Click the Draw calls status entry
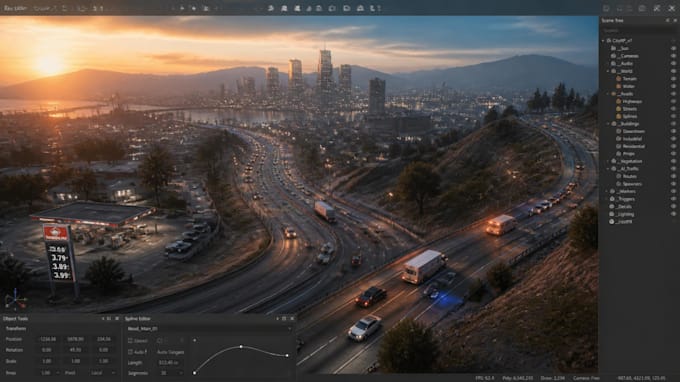This screenshot has height=382, width=680. [x=552, y=378]
